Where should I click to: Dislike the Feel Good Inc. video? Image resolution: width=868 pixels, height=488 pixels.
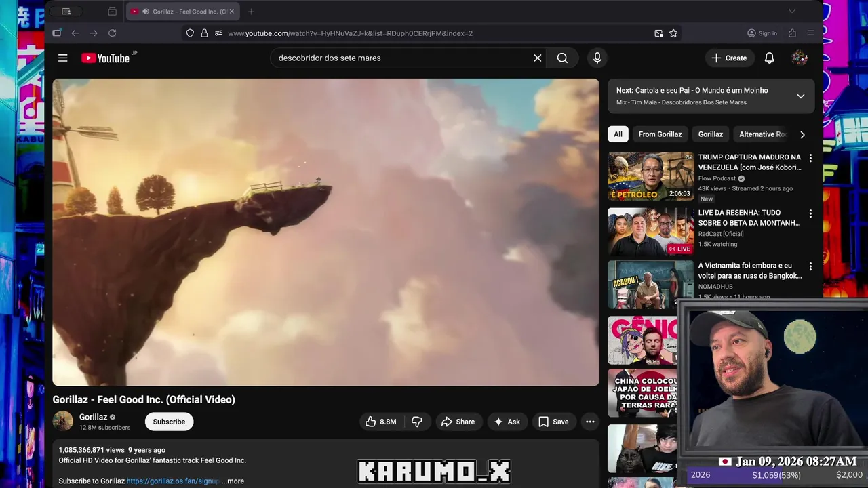417,422
